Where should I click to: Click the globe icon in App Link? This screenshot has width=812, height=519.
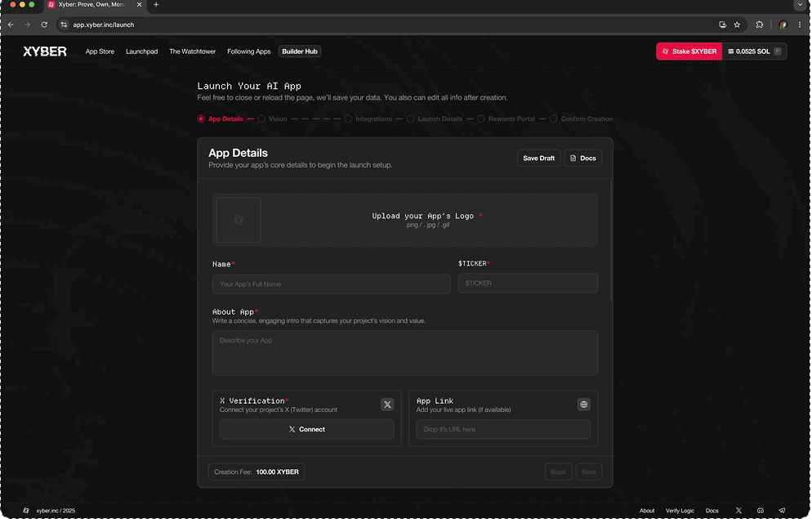tap(583, 404)
